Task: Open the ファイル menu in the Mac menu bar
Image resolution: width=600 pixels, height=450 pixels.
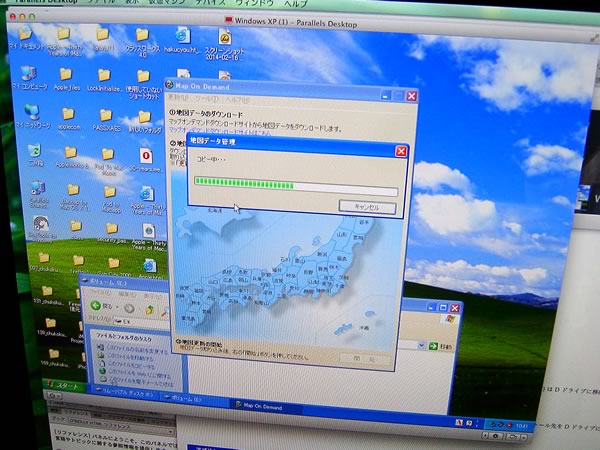Action: pos(101,2)
